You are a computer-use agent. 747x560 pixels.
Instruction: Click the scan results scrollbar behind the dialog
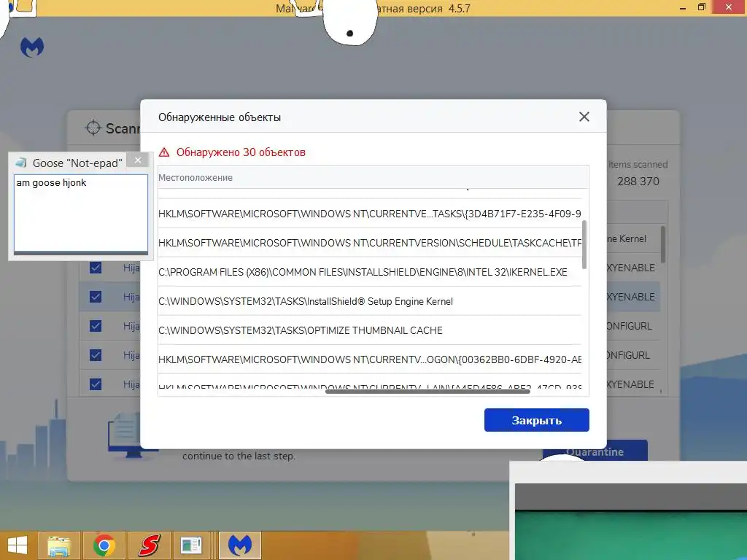point(662,245)
